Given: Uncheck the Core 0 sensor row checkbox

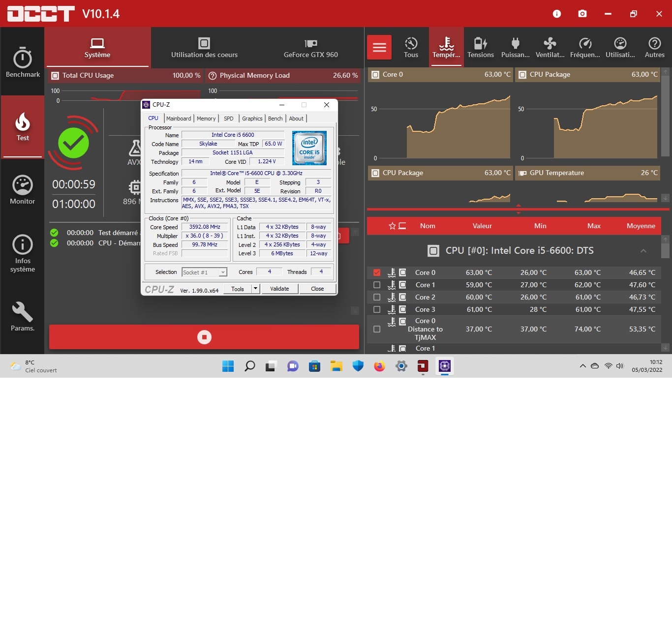Looking at the screenshot, I should pyautogui.click(x=377, y=272).
